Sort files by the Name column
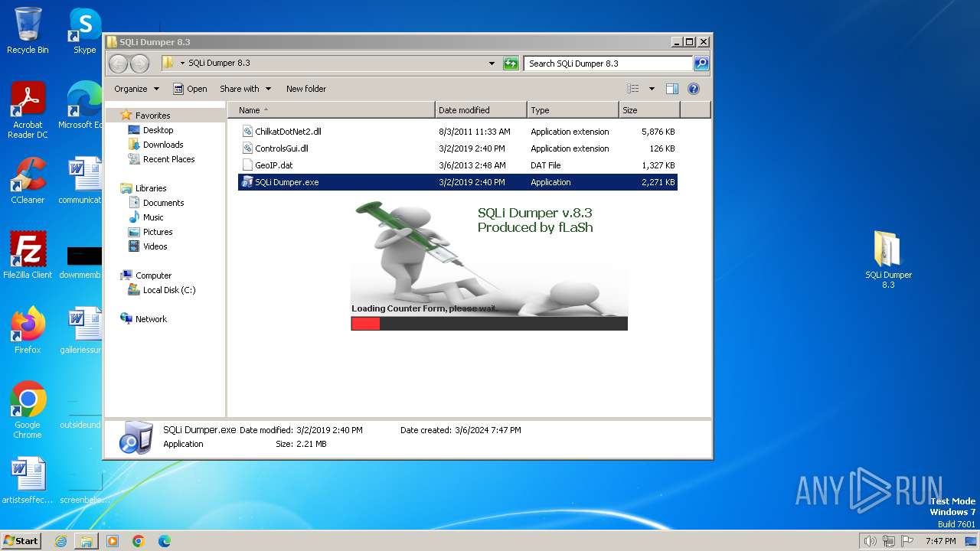Image resolution: width=980 pixels, height=551 pixels. [332, 110]
